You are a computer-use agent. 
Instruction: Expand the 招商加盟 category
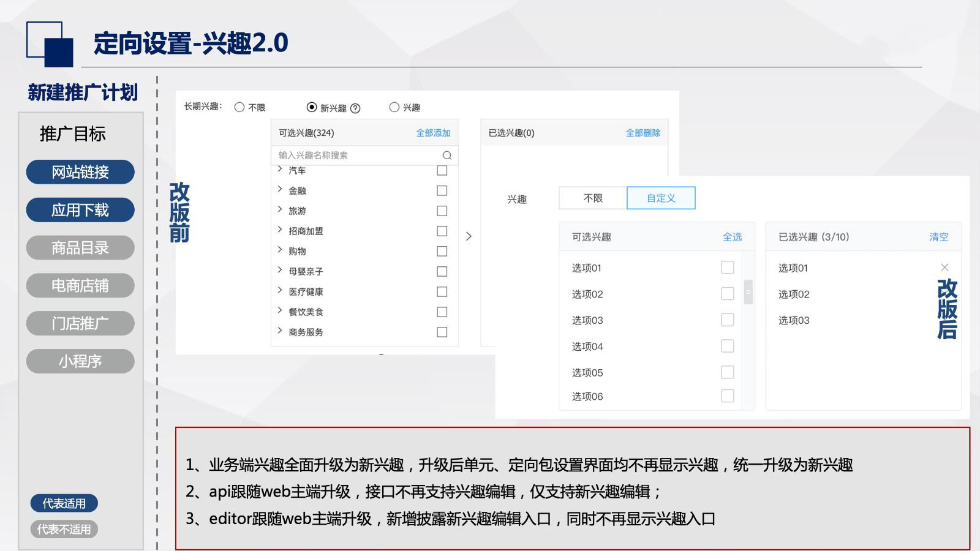click(x=280, y=230)
